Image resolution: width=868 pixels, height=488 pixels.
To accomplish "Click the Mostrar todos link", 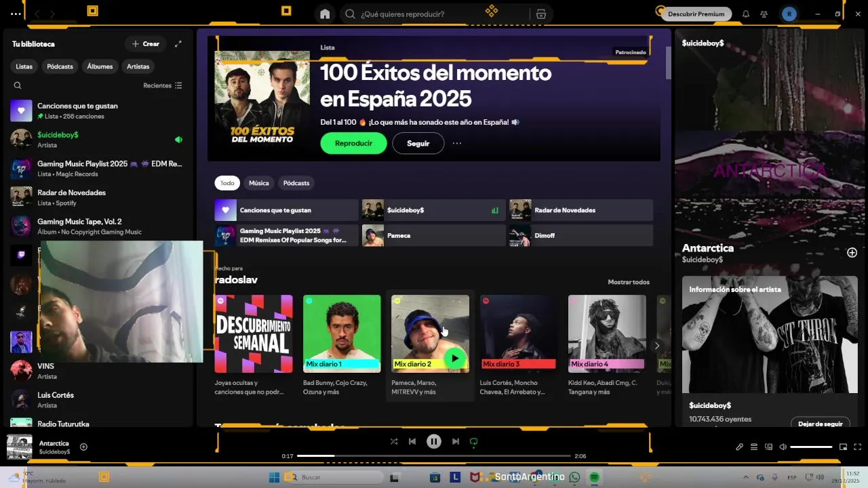I will (629, 282).
